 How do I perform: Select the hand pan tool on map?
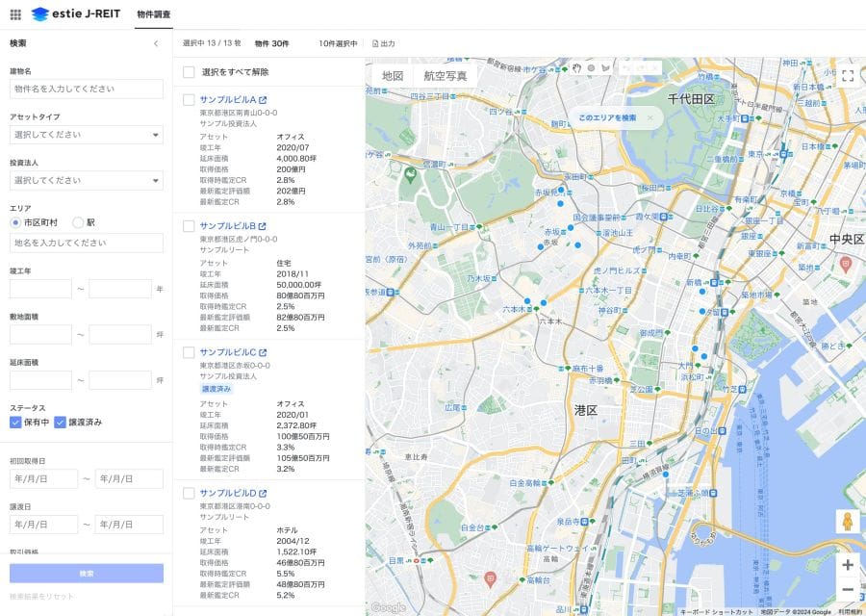point(577,68)
